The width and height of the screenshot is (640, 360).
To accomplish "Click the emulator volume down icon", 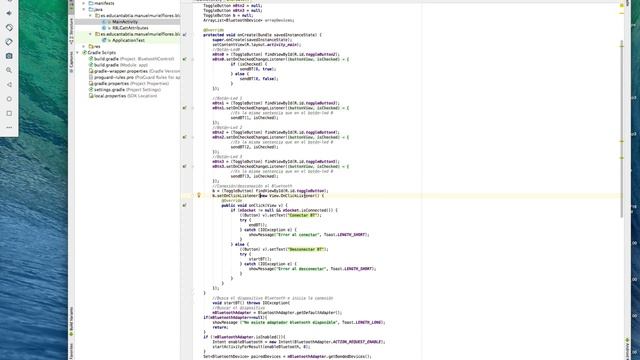I will pos(9,13).
